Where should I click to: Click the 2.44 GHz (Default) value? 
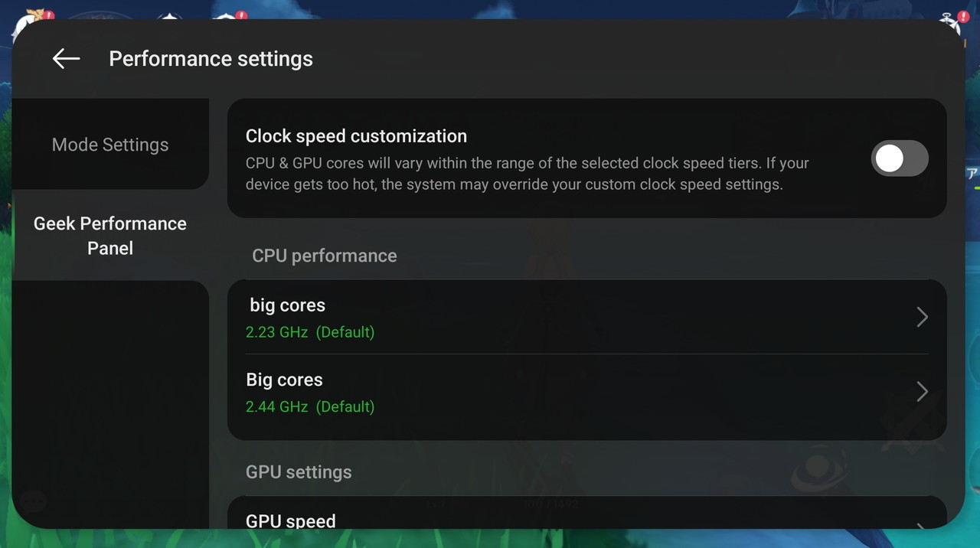[x=310, y=406]
